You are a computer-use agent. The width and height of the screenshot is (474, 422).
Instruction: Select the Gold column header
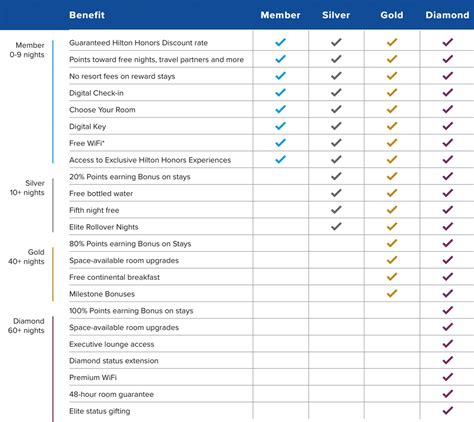click(x=392, y=15)
